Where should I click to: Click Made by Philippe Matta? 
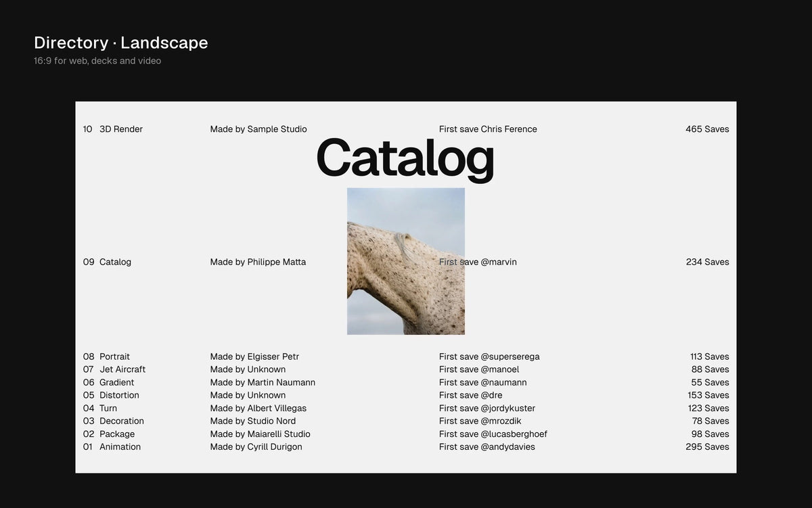(x=258, y=262)
